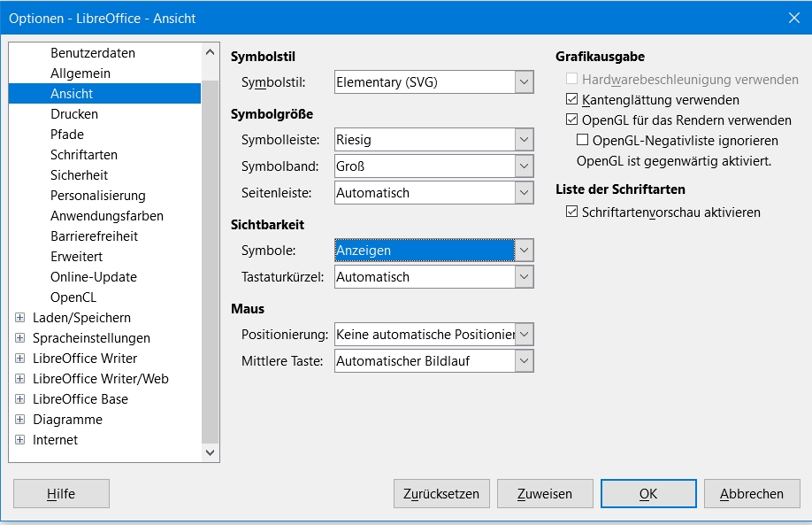Confirm the dialog with OK
Image resolution: width=812 pixels, height=525 pixels.
pyautogui.click(x=648, y=493)
